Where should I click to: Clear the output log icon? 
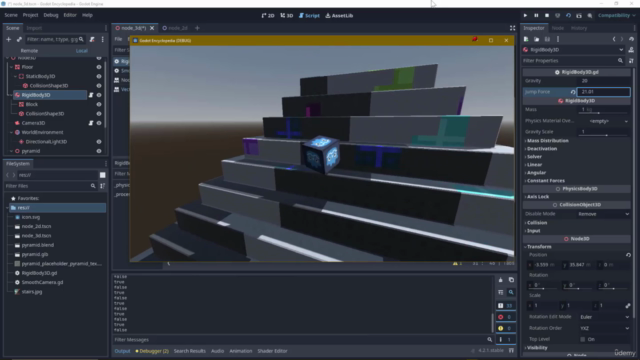(x=500, y=280)
